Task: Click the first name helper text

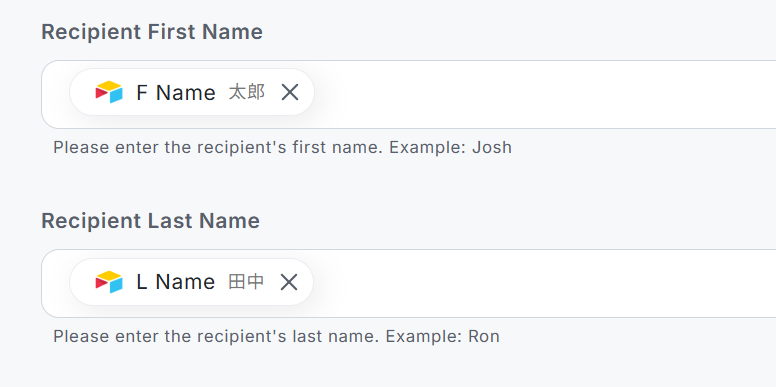Action: (283, 147)
